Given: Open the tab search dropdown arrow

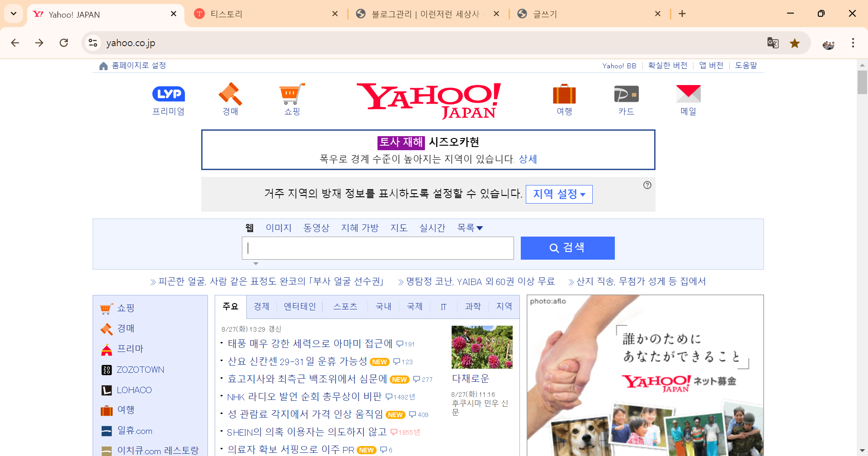Looking at the screenshot, I should tap(14, 14).
